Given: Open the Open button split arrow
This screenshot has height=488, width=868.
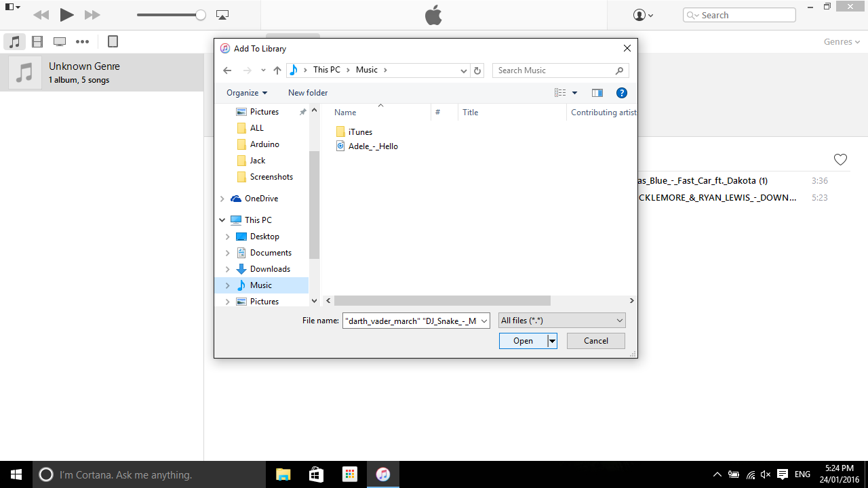Looking at the screenshot, I should [553, 341].
